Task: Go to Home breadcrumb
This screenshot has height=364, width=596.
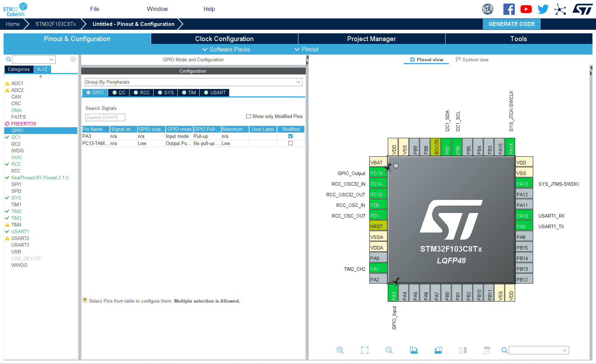Action: point(13,24)
